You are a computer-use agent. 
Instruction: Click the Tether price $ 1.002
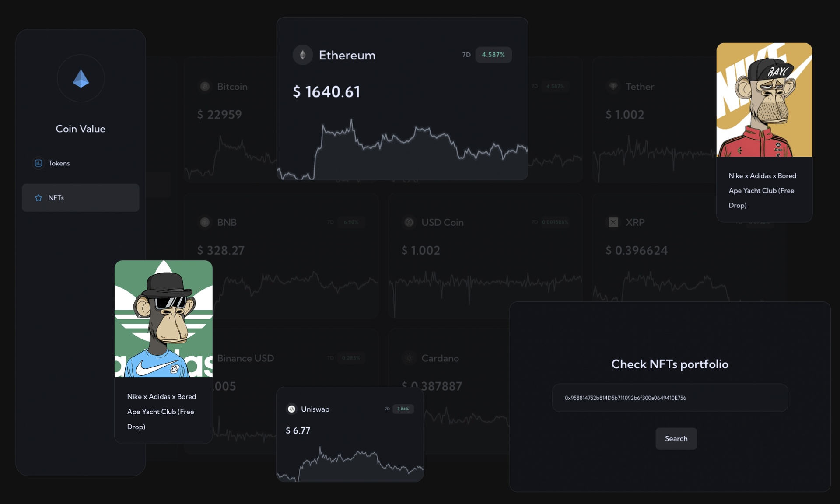coord(625,115)
